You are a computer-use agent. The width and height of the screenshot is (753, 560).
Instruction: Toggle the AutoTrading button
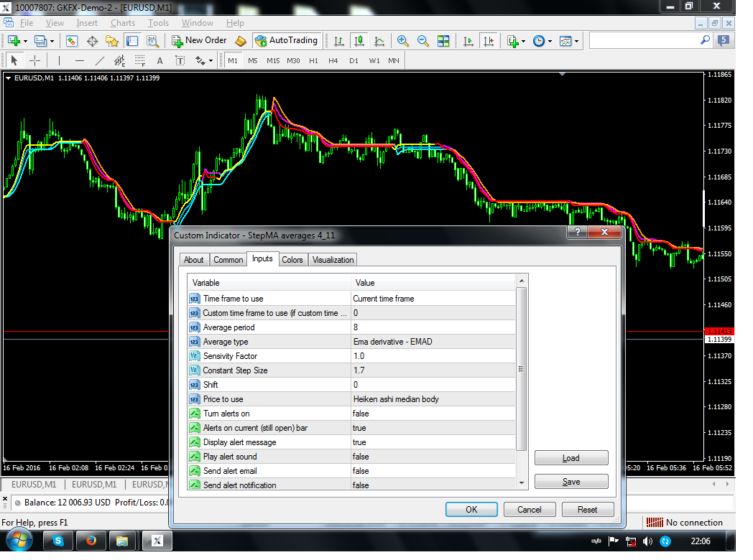pyautogui.click(x=286, y=41)
